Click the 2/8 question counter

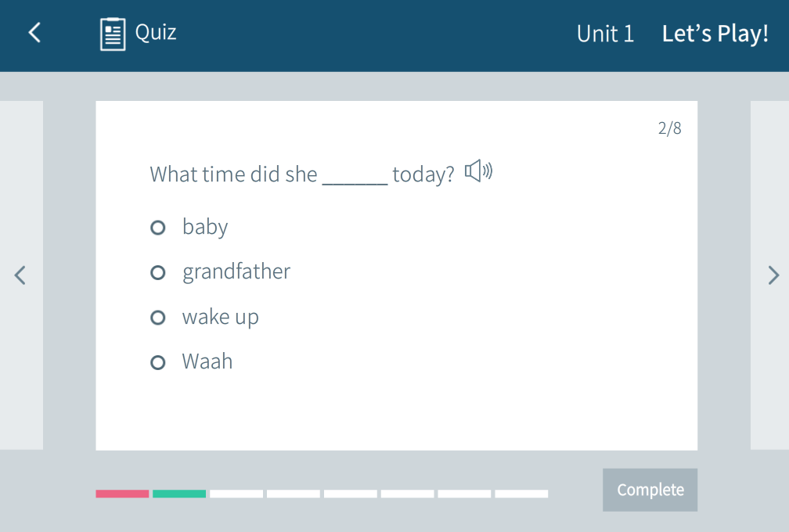click(x=669, y=128)
